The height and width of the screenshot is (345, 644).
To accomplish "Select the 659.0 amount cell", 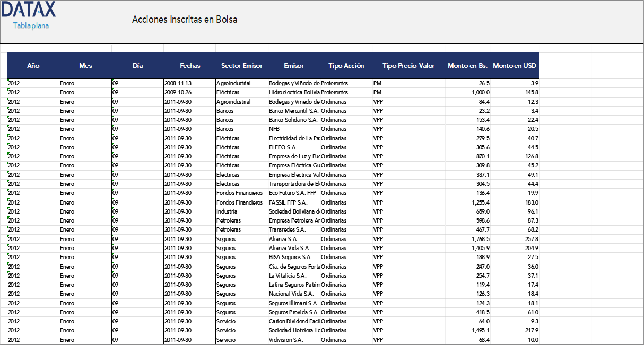I will pyautogui.click(x=468, y=211).
